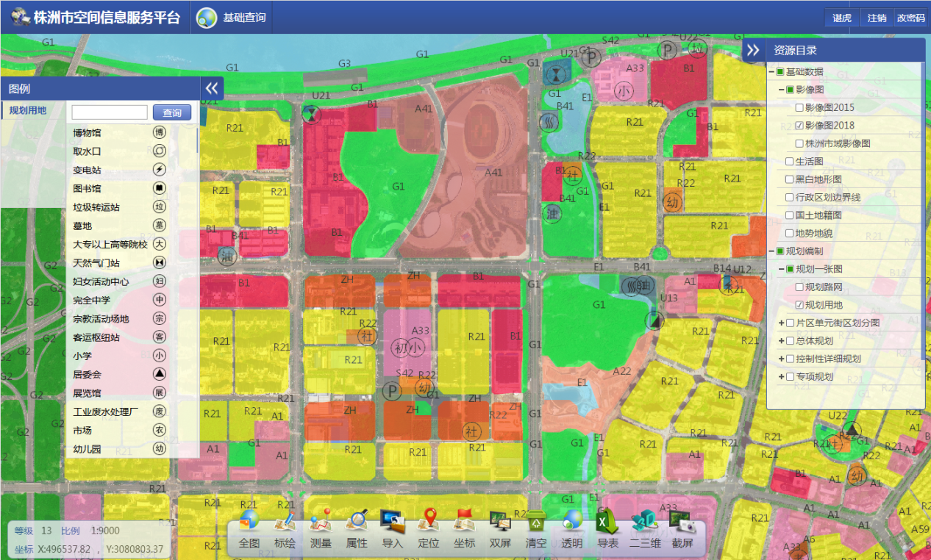931x560 pixels.
Task: Click the 查询 search button
Action: [172, 112]
